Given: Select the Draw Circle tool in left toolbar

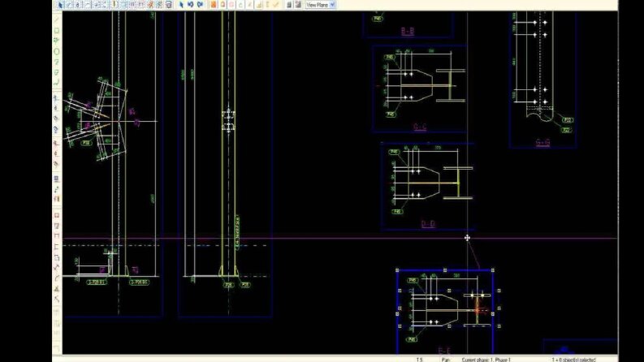Looking at the screenshot, I should [57, 52].
